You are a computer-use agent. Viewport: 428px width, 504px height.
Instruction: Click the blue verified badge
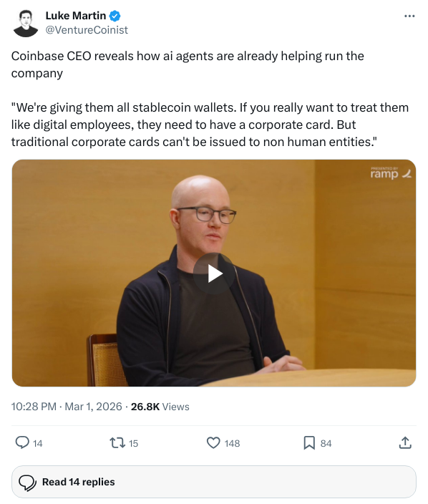tap(115, 16)
